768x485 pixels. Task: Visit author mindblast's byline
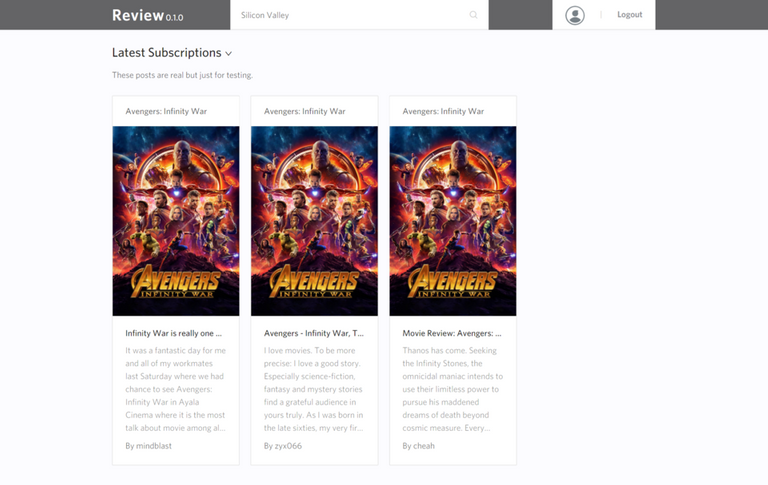[149, 446]
